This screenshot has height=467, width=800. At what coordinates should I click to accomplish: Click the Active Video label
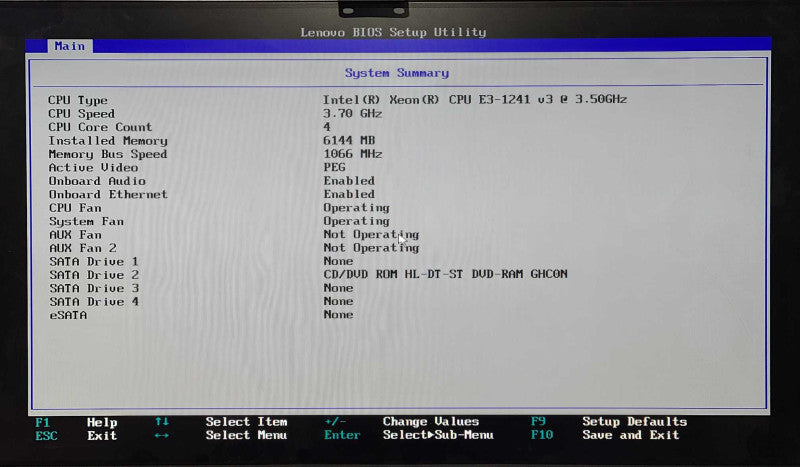pos(93,167)
